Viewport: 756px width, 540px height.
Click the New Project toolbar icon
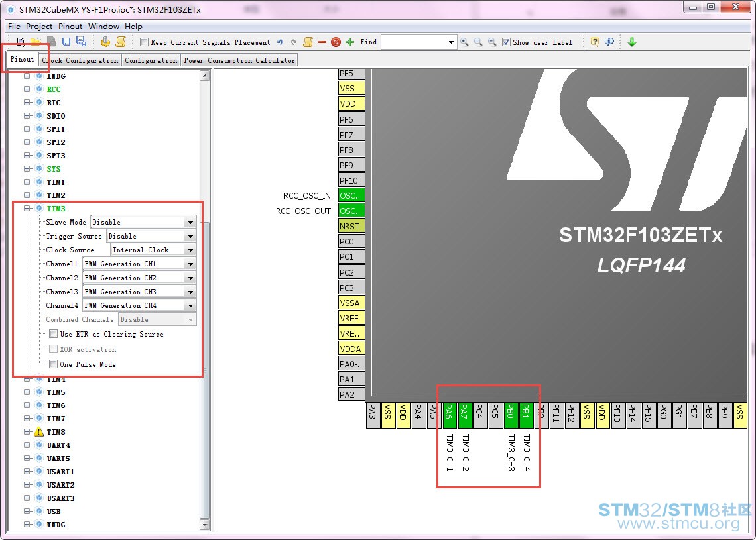(21, 42)
